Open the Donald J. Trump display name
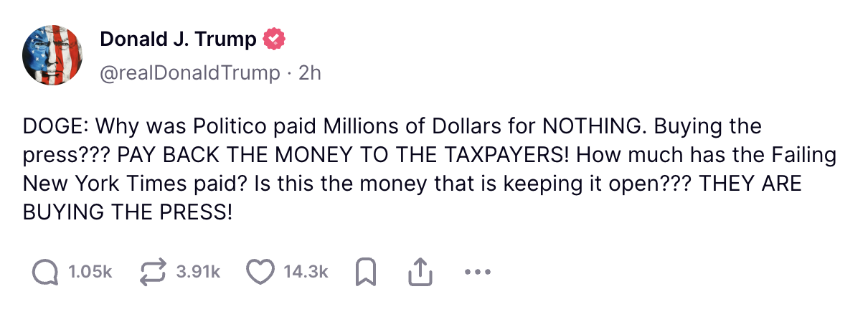 178,39
